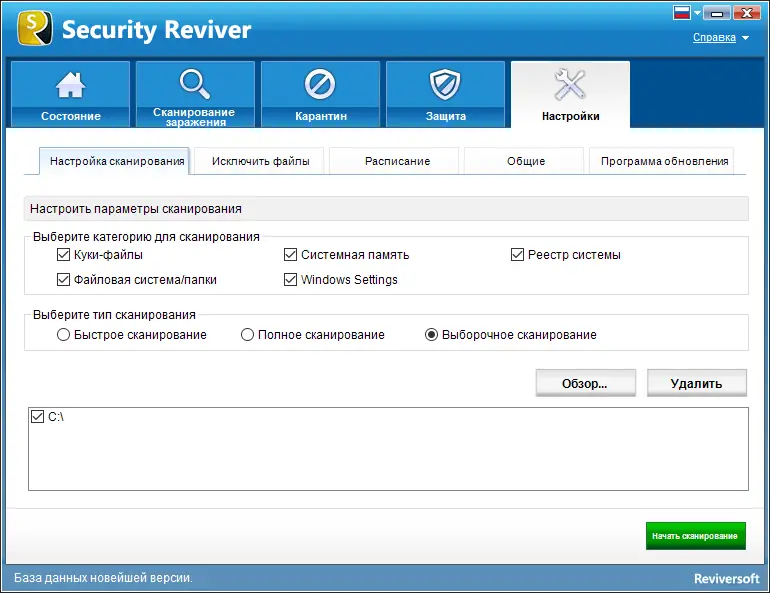The width and height of the screenshot is (770, 593).
Task: Click the quarantine prohibition icon
Action: click(x=320, y=84)
